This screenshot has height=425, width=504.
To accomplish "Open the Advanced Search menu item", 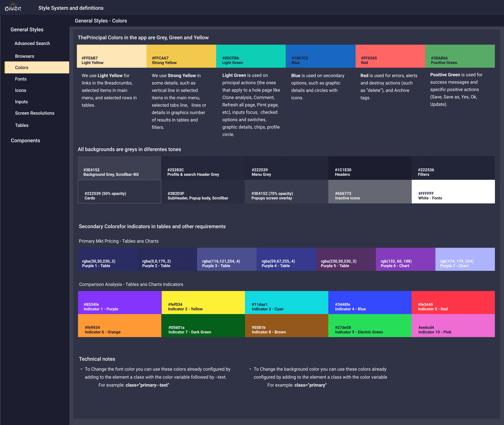I will pos(32,43).
